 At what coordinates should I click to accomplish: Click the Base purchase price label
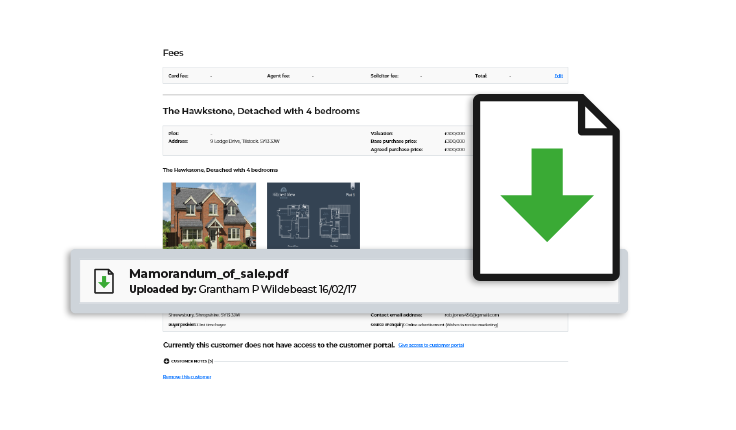[x=390, y=141]
